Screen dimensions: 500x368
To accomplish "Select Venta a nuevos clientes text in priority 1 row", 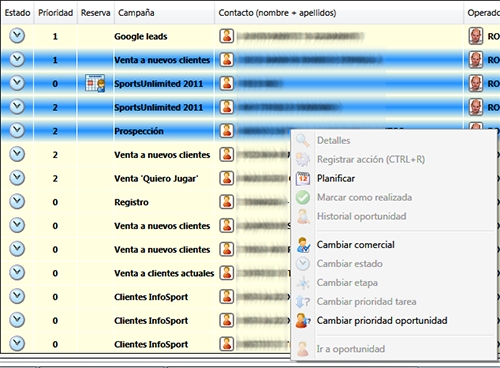I will [162, 60].
